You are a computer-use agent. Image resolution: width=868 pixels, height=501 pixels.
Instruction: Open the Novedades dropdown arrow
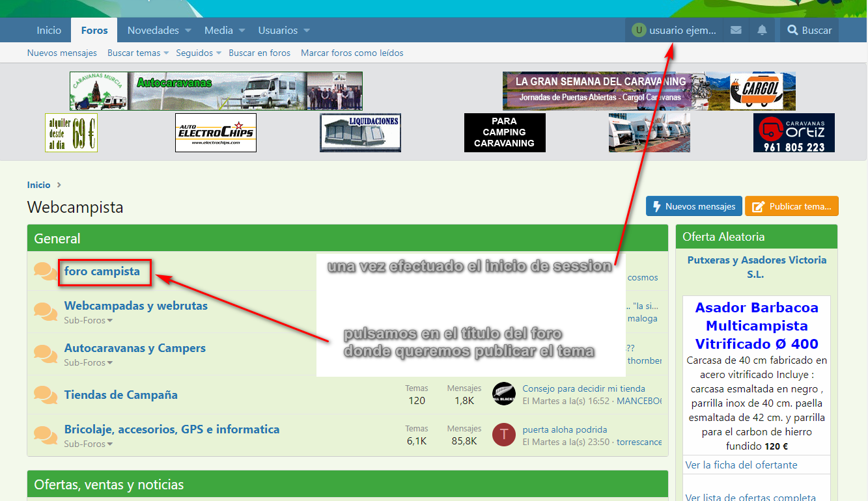pos(188,31)
